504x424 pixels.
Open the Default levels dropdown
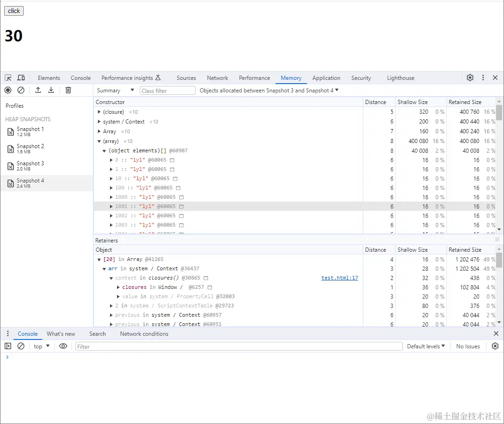point(426,346)
